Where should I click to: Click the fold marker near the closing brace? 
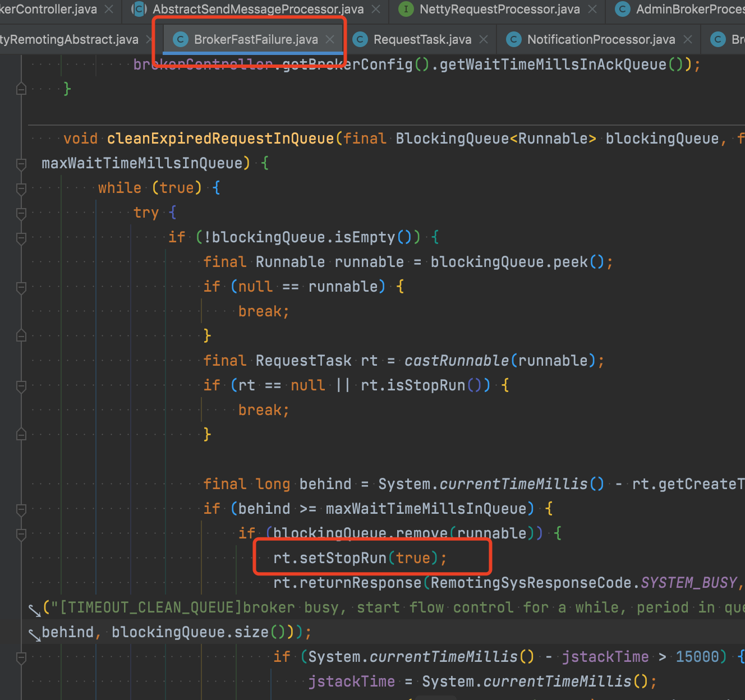pyautogui.click(x=21, y=90)
